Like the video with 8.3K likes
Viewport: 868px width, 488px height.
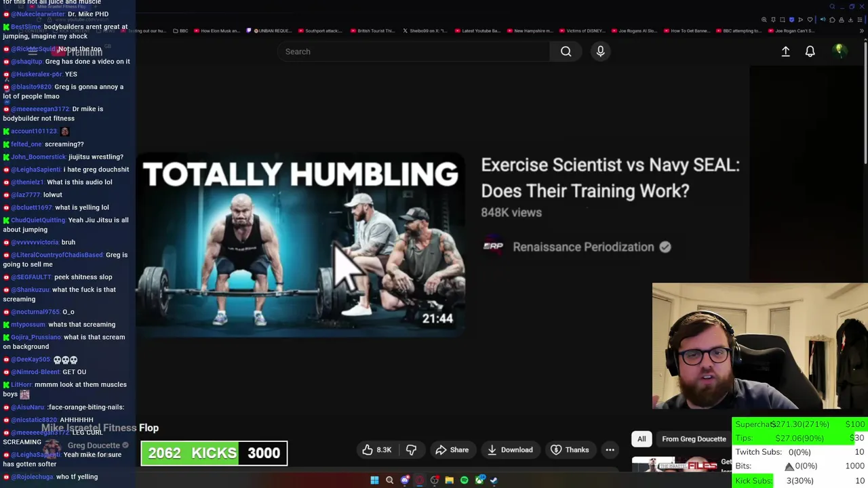[376, 450]
